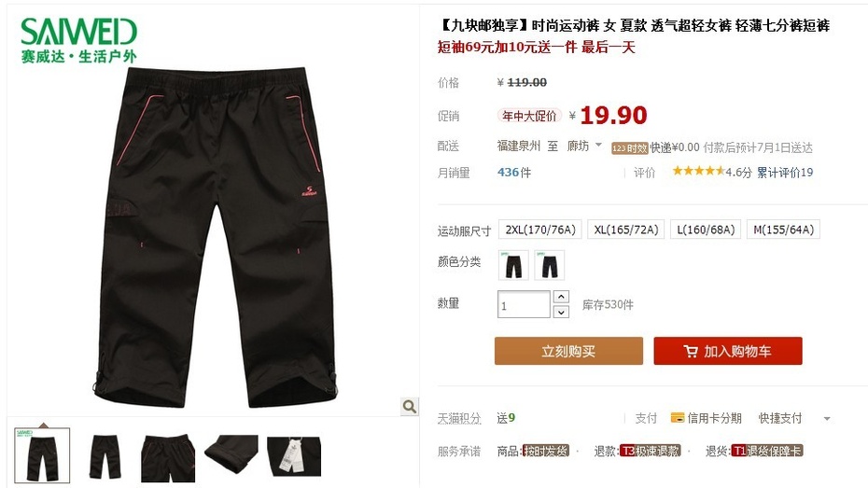Click the T1退货保障卡 badge
This screenshot has height=488, width=868.
point(767,451)
